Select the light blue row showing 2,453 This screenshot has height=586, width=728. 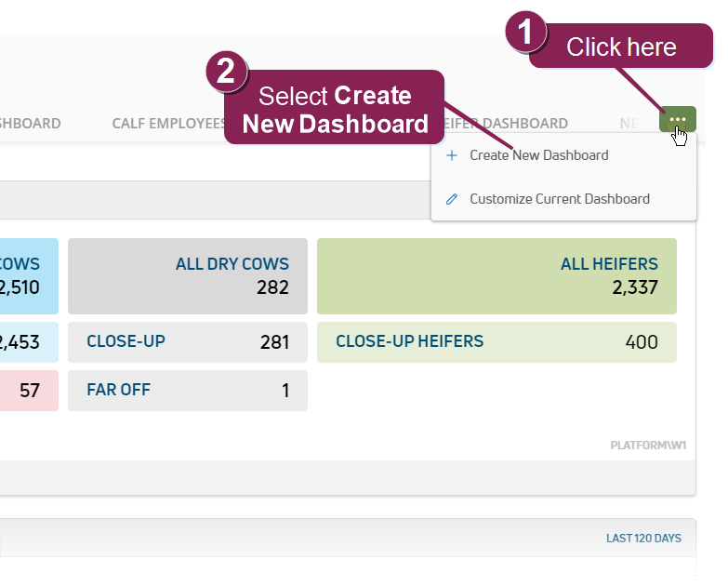point(28,342)
